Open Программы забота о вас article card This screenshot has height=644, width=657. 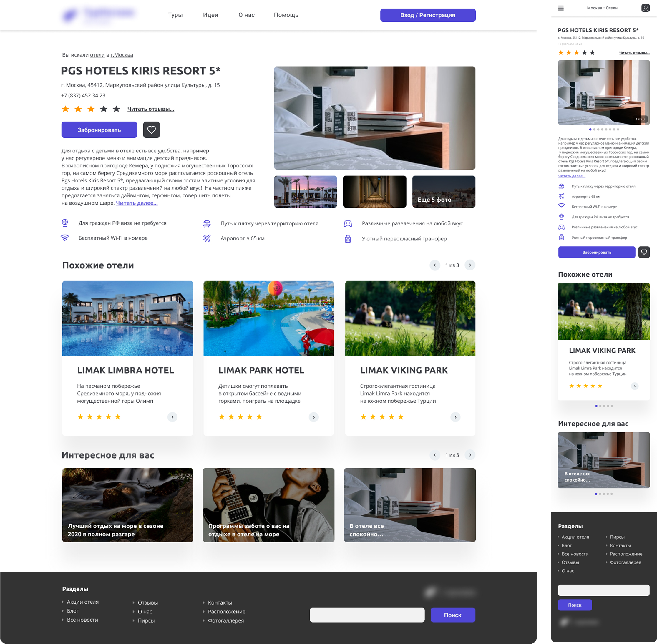click(269, 505)
